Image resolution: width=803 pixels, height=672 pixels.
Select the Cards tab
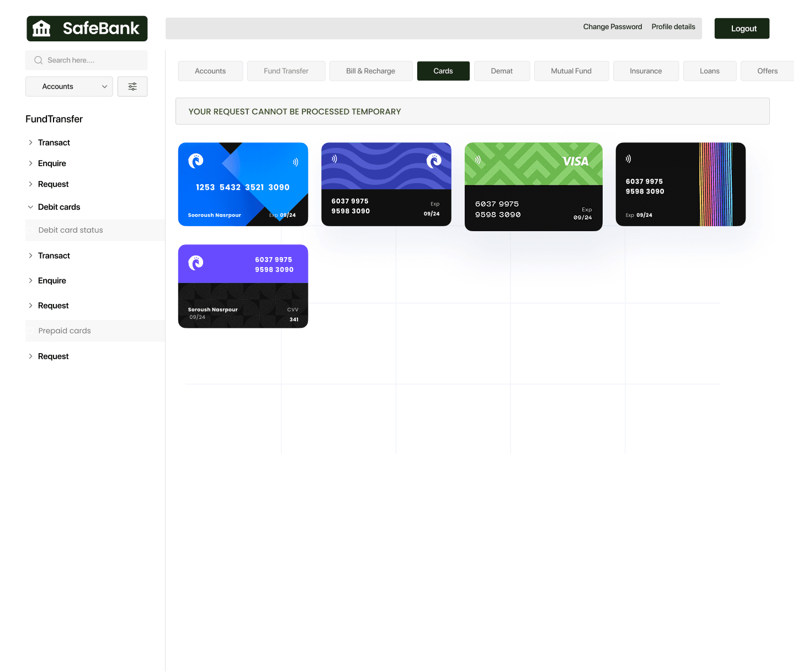pos(443,71)
